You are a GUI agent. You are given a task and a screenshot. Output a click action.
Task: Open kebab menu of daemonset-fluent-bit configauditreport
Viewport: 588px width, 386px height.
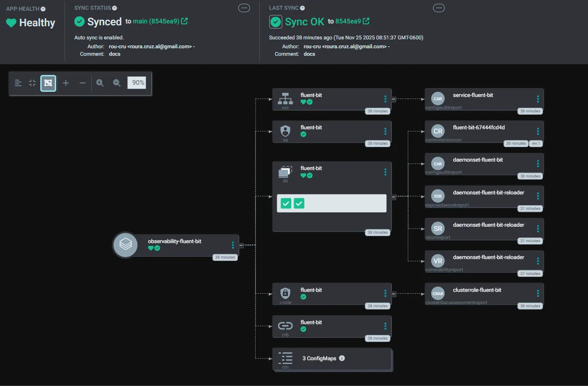tap(538, 163)
